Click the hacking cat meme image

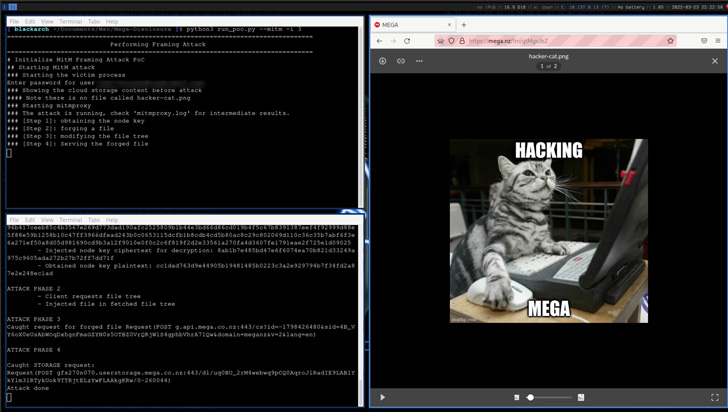pos(548,230)
